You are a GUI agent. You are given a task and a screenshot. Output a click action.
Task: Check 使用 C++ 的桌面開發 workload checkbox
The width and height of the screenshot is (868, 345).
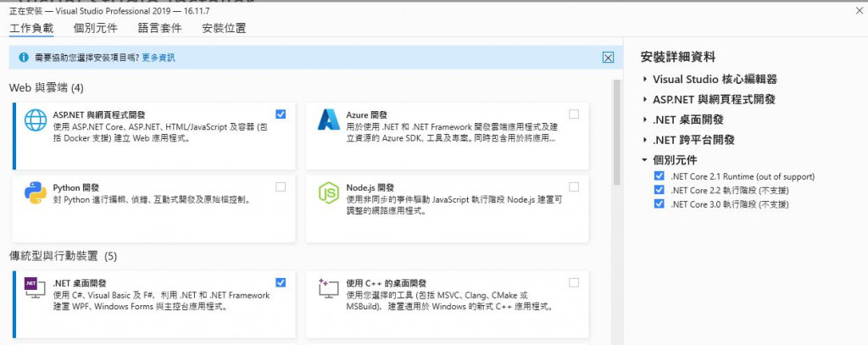pos(574,282)
